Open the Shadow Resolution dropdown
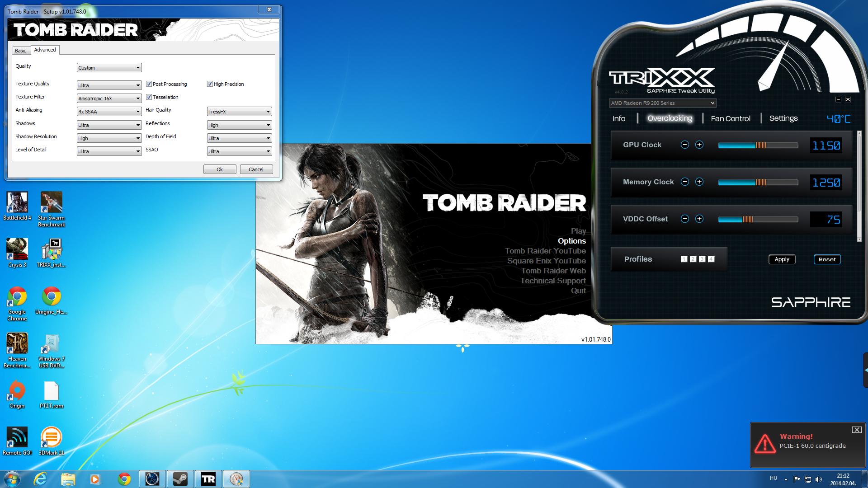Screen dimensions: 868x488 [109, 138]
